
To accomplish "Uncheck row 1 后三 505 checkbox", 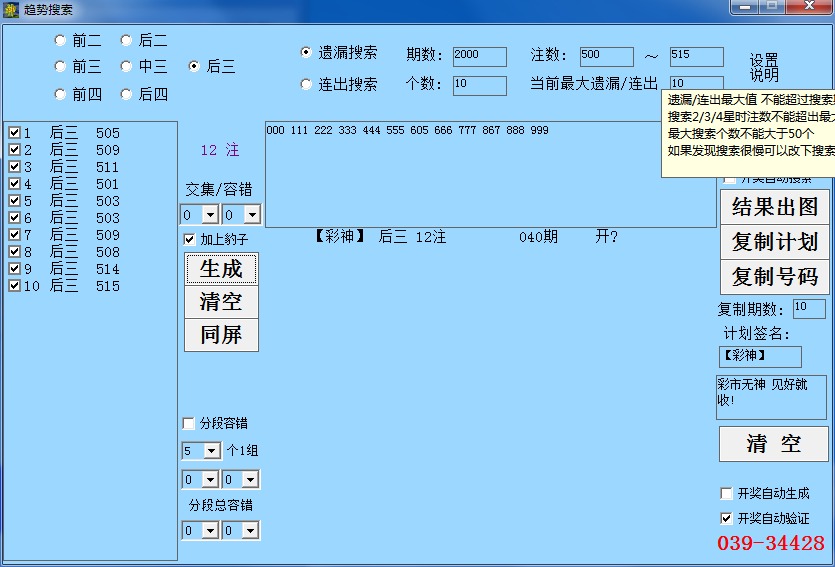I will click(14, 133).
